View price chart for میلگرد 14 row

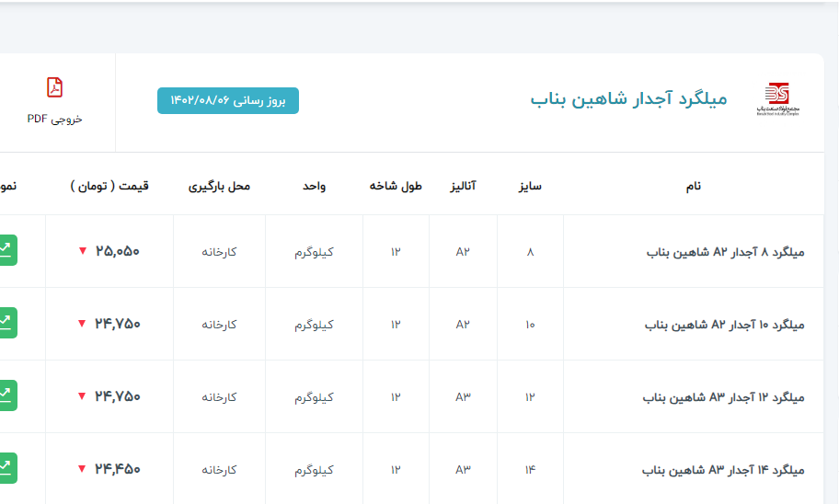click(6, 468)
